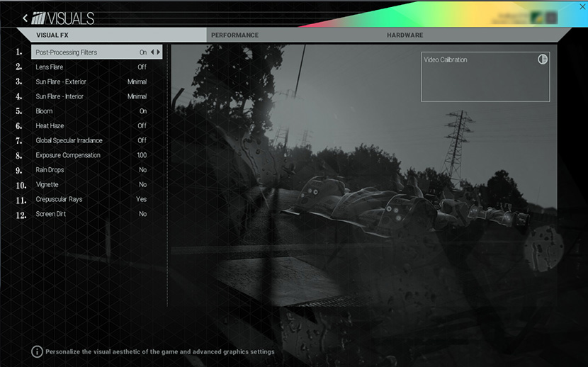The width and height of the screenshot is (588, 367).
Task: Click the back arrow beside the Visuals title
Action: tap(26, 18)
